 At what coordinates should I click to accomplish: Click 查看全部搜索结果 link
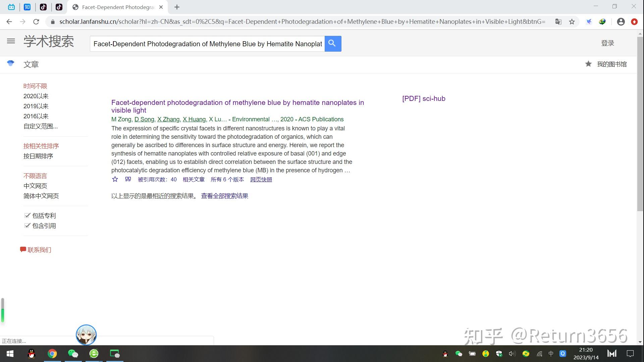[224, 196]
